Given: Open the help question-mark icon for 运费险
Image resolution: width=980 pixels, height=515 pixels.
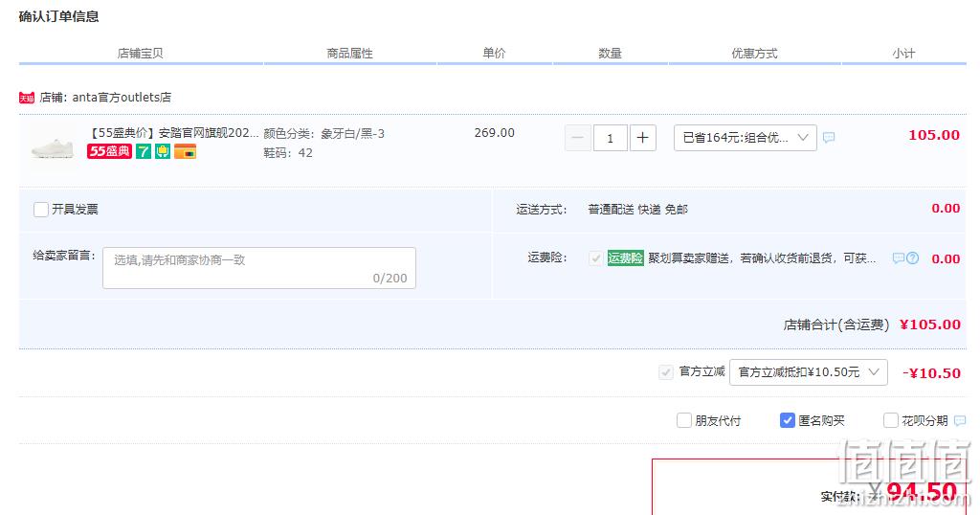Looking at the screenshot, I should [912, 257].
